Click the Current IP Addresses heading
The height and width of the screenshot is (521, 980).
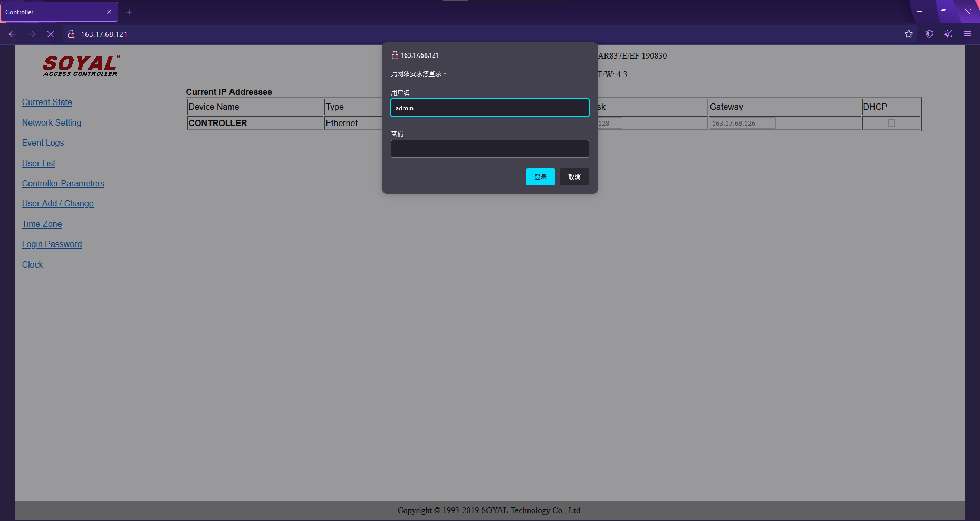coord(229,92)
